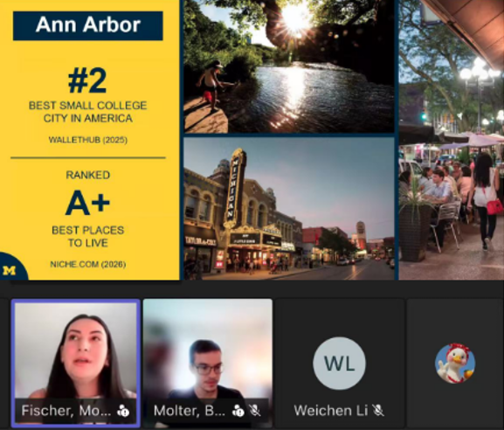Screen dimensions: 504x430
Task: Click the Weichen Li name label
Action: (x=331, y=411)
